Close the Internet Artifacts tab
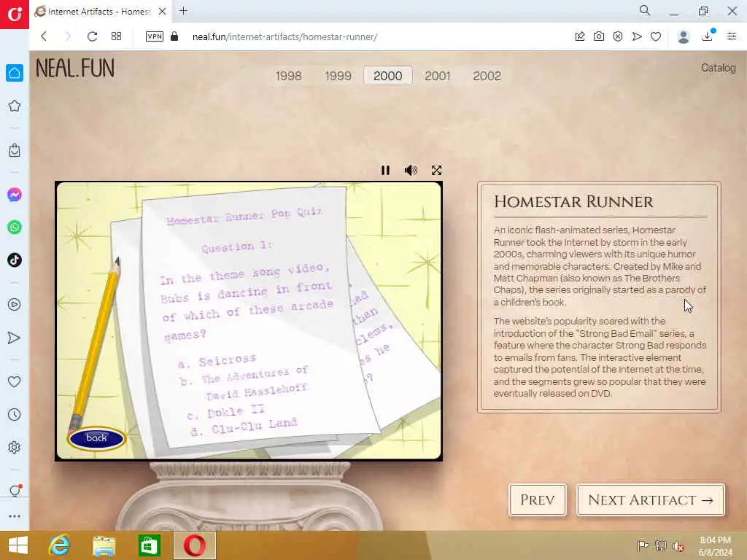 coord(163,12)
